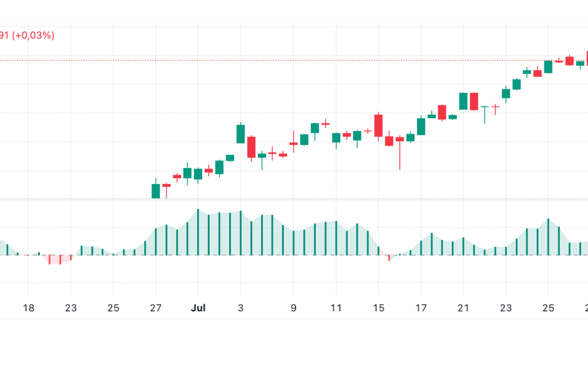This screenshot has height=368, width=588.
Task: Click the 17 date label on time axis
Action: [421, 309]
